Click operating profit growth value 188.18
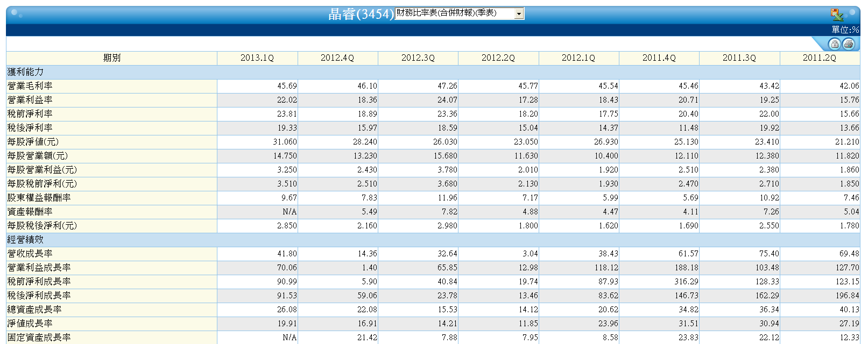Viewport: 868px width, 344px height. click(687, 268)
